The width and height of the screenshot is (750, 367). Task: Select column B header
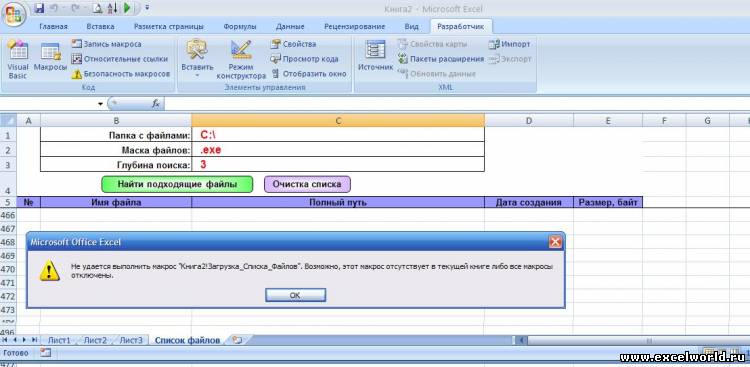click(x=116, y=121)
